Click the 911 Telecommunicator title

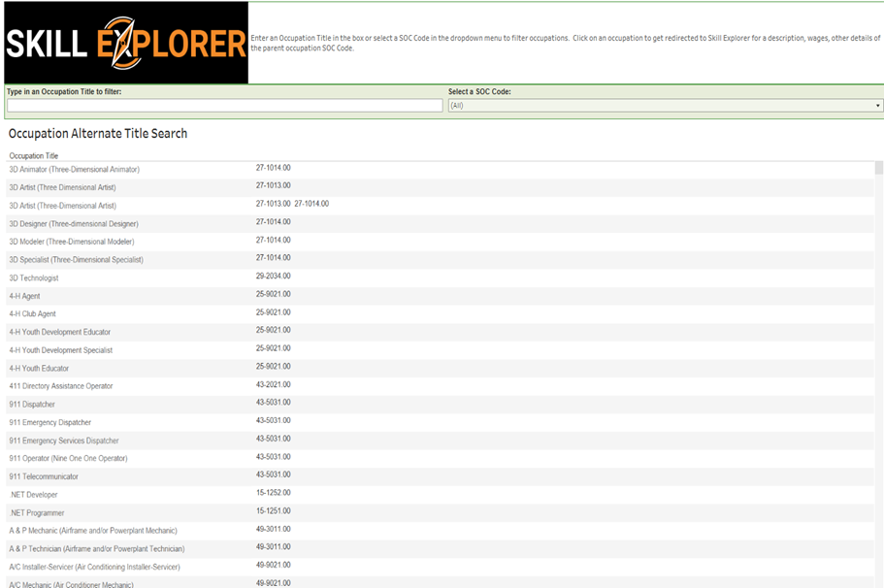(44, 476)
